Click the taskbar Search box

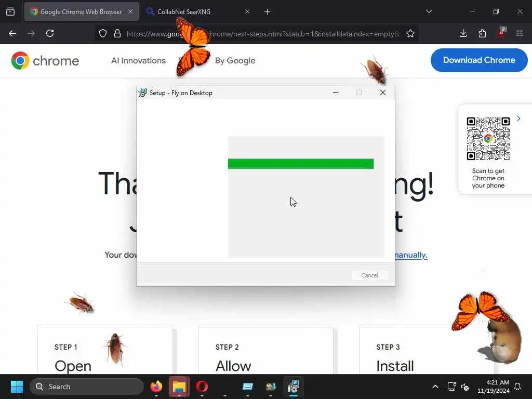pyautogui.click(x=87, y=387)
